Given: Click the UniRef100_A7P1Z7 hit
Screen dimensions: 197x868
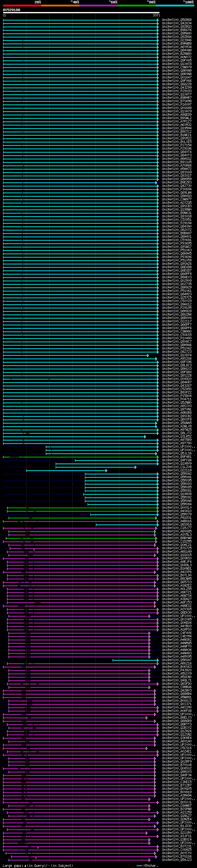Looking at the screenshot, I should coord(176,121).
